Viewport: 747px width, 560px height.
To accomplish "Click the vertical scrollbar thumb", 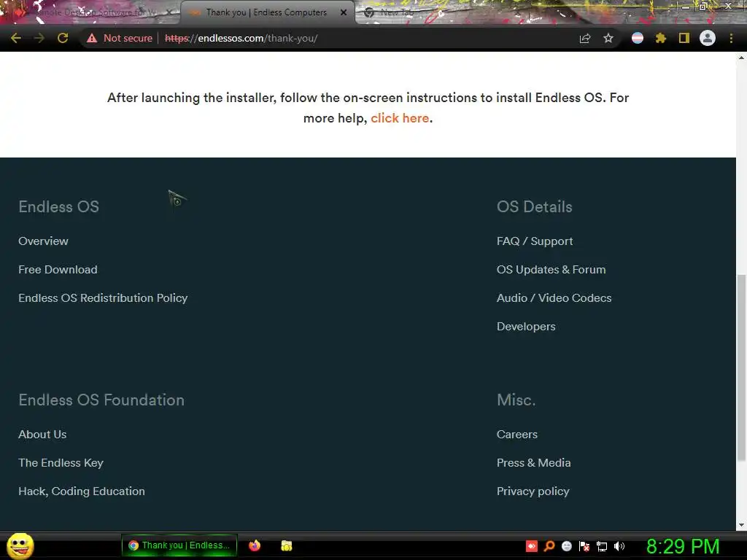I will click(x=741, y=367).
